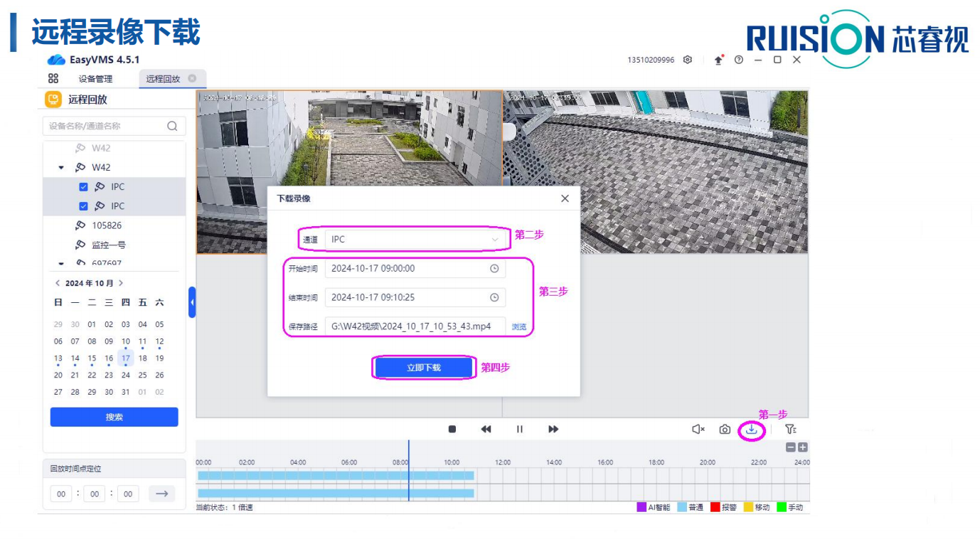Click the 浏览 link for save path
This screenshot has height=539, width=980.
[519, 327]
